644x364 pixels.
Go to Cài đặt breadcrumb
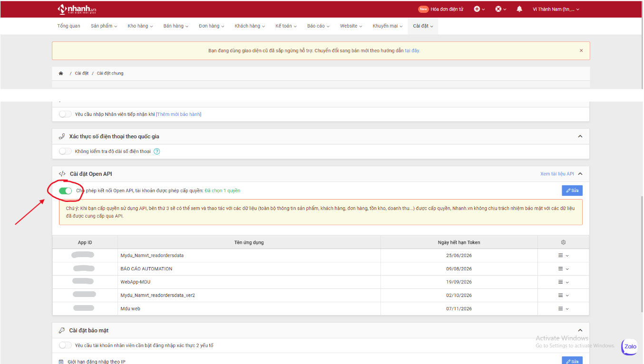tap(82, 73)
